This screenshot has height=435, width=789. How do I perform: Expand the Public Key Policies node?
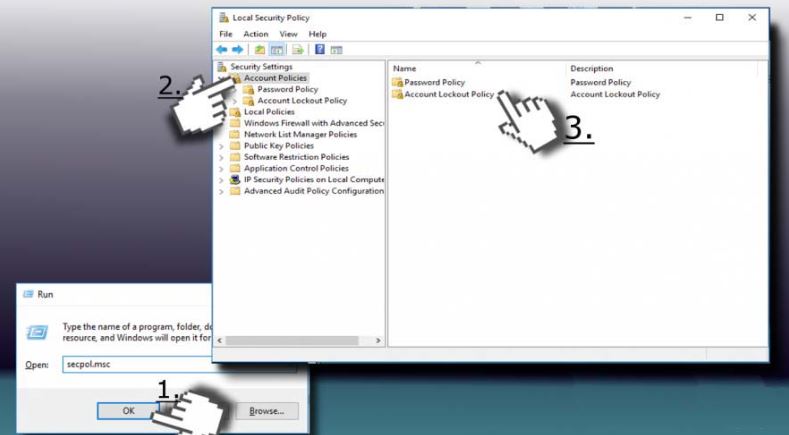click(x=222, y=146)
